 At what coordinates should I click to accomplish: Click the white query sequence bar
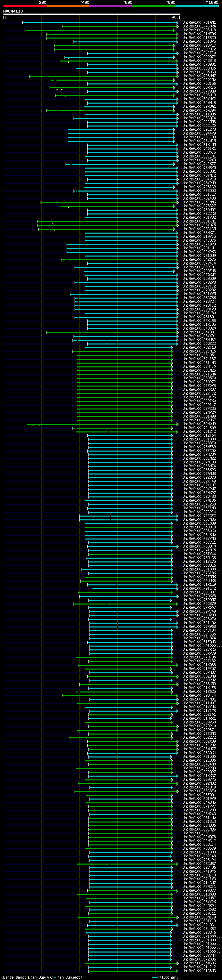point(92,14)
